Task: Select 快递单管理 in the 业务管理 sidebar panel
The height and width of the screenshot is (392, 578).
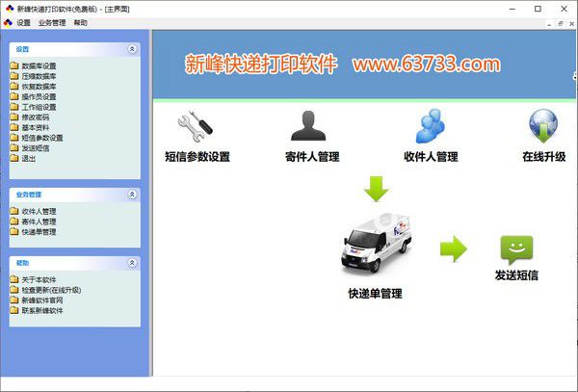Action: point(39,232)
